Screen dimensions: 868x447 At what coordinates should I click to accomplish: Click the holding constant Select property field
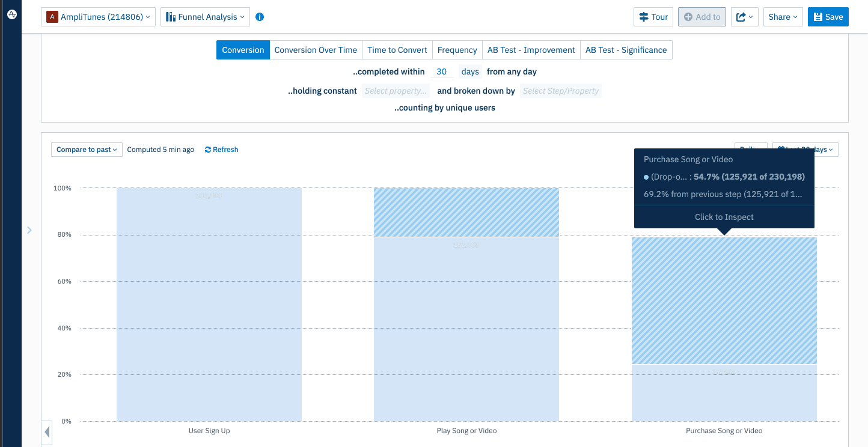click(396, 91)
